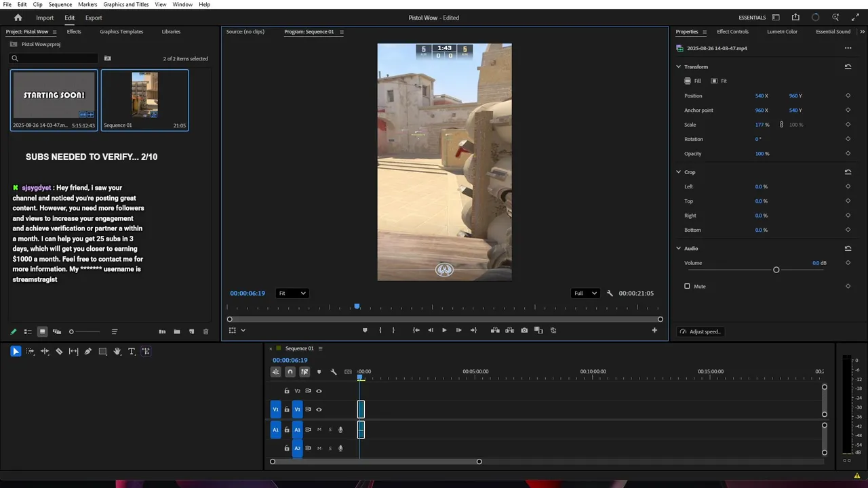Image resolution: width=868 pixels, height=488 pixels.
Task: Open Program monitor wrench settings
Action: tap(610, 293)
